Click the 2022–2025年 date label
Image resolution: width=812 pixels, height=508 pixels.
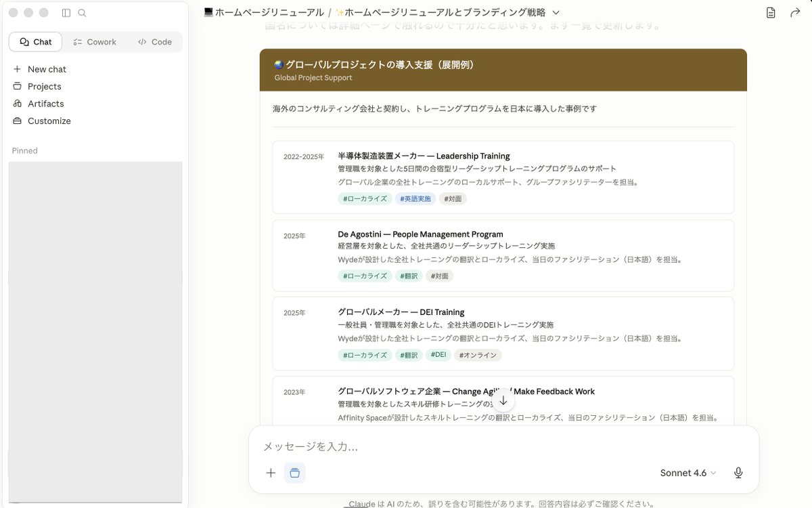point(304,157)
